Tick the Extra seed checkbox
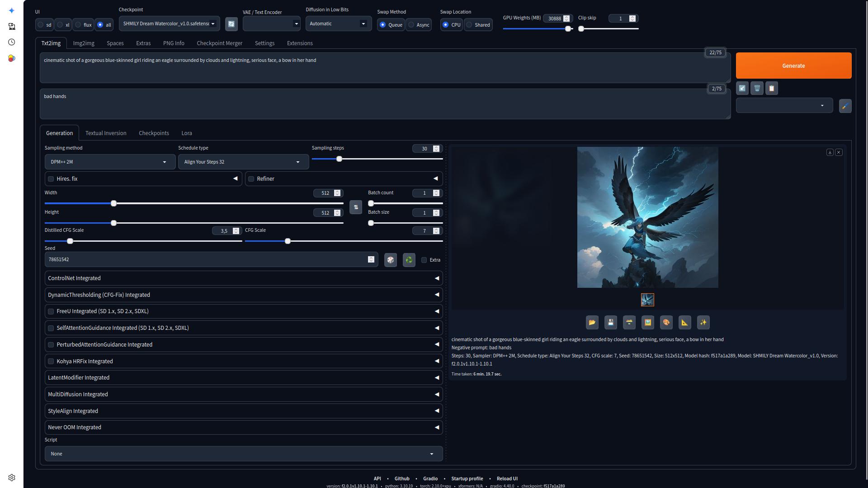The width and height of the screenshot is (868, 488). click(x=424, y=260)
